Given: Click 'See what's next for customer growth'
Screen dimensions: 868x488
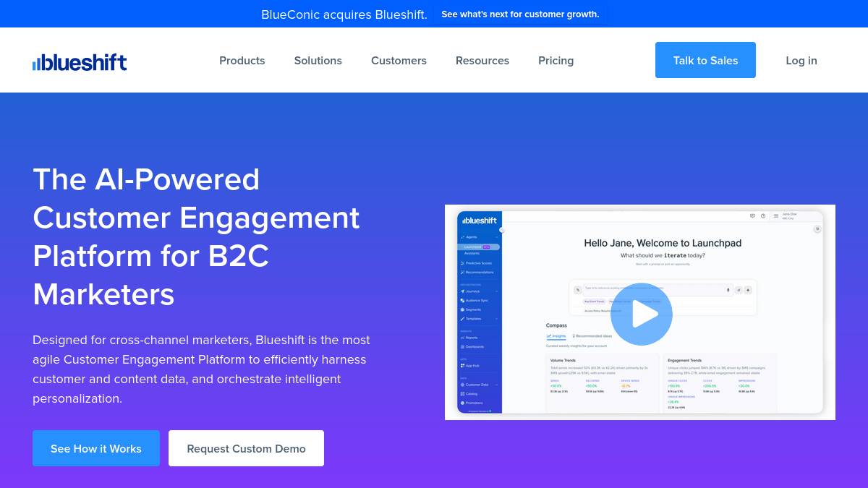Looking at the screenshot, I should pos(520,14).
